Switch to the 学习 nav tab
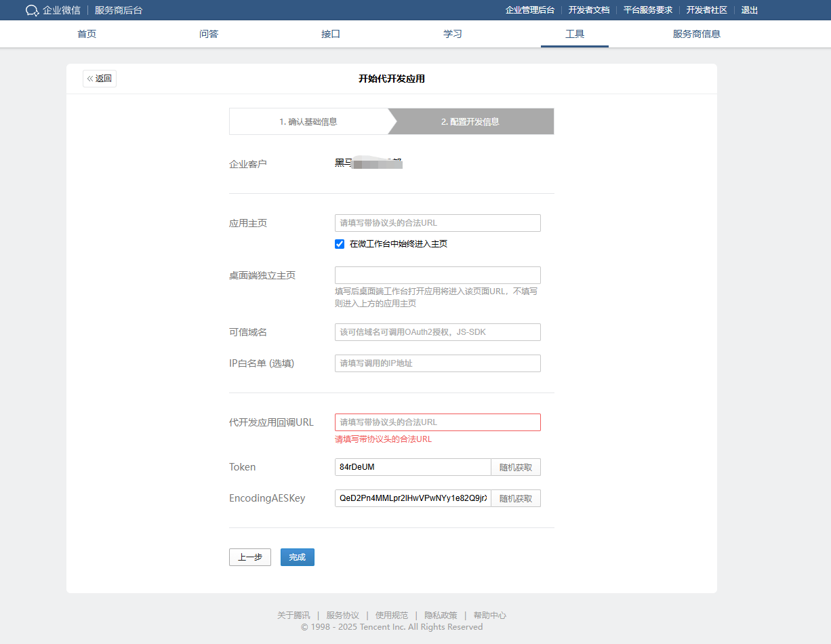 (x=453, y=34)
